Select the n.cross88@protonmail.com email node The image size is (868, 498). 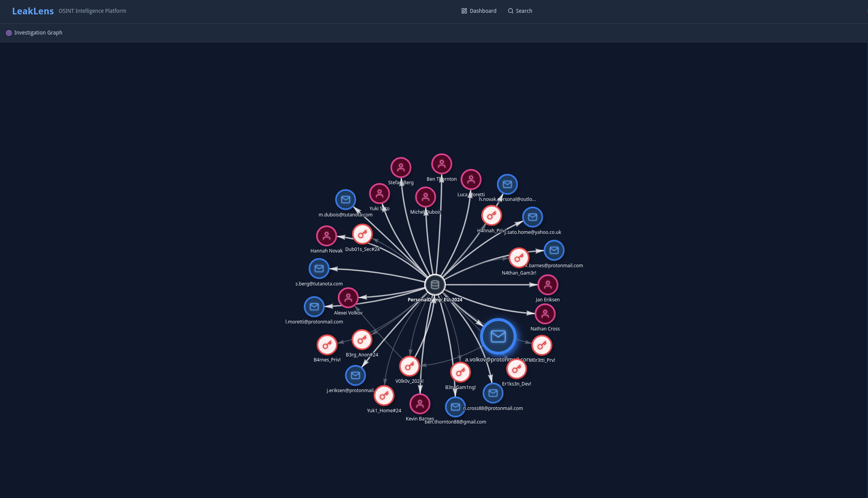(493, 393)
